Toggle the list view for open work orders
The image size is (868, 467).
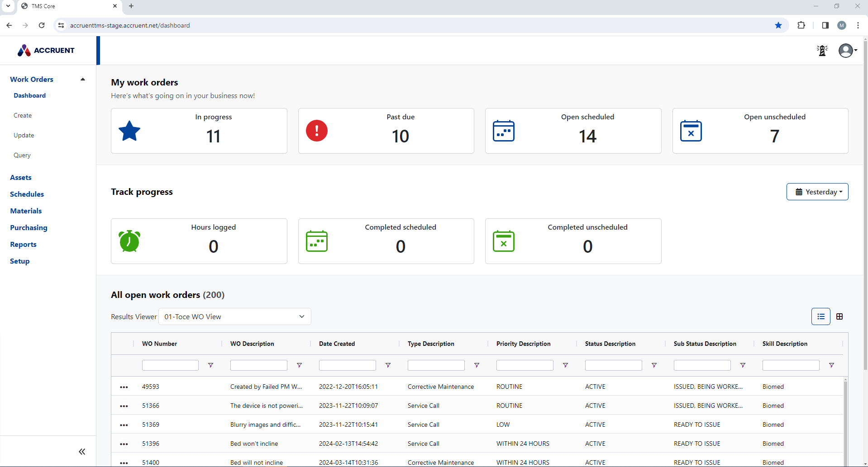coord(820,316)
